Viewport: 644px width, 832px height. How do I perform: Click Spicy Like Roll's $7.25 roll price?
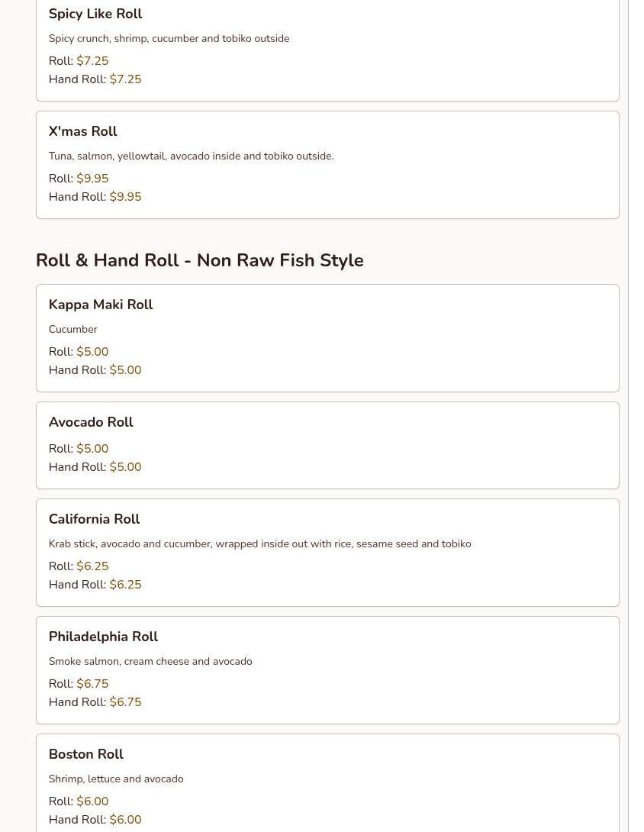pyautogui.click(x=92, y=61)
